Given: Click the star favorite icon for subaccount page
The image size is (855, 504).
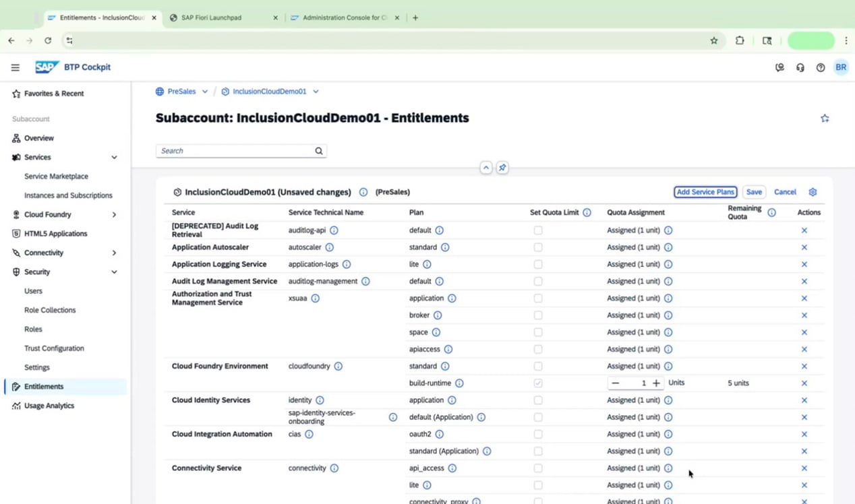Looking at the screenshot, I should [825, 119].
